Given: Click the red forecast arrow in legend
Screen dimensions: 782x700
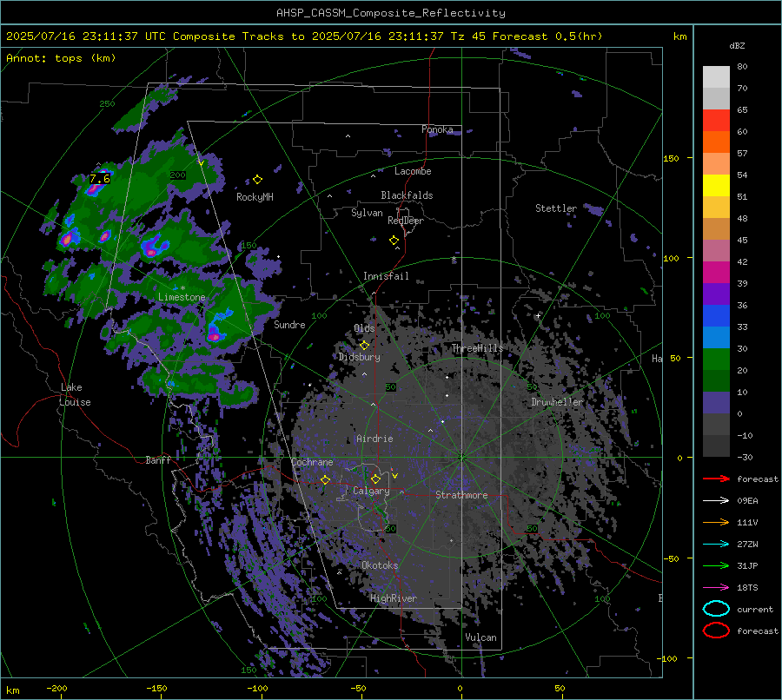Looking at the screenshot, I should click(716, 479).
